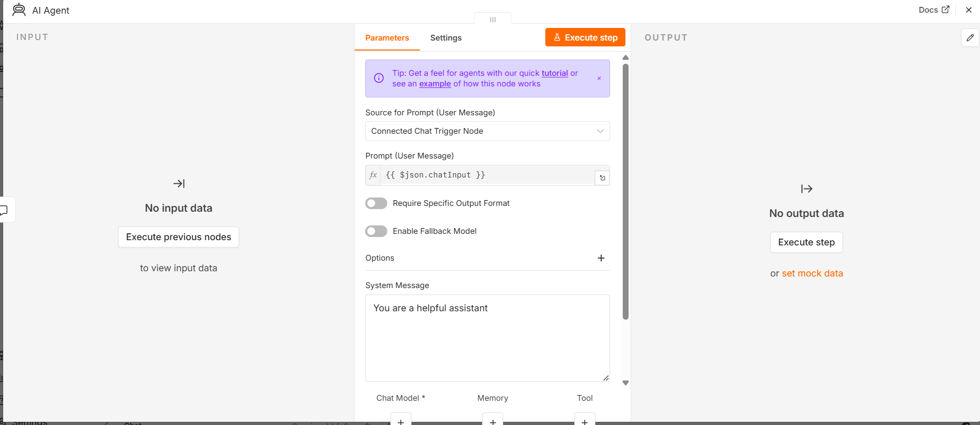This screenshot has height=425, width=980.
Task: Click the output arrow icon
Action: coord(807,189)
